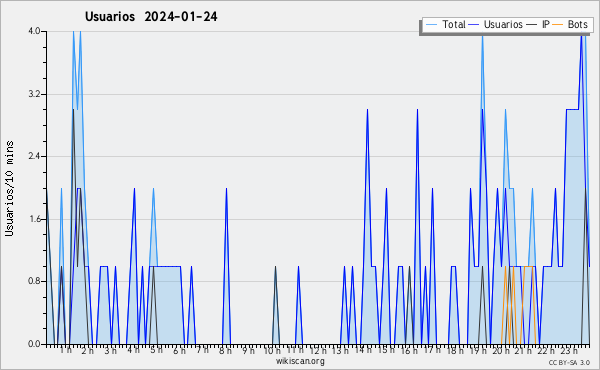Select the 'Usuarios' legend entry

[503, 24]
